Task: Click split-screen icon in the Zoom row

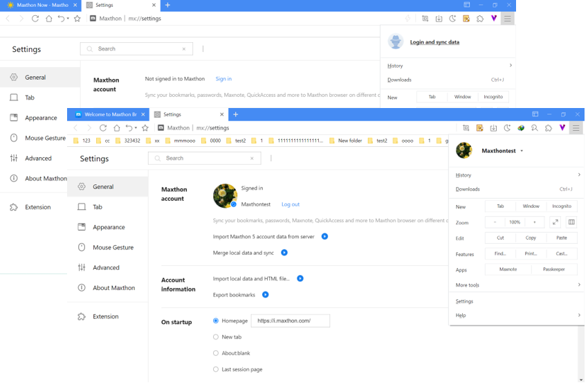Action: pos(571,222)
